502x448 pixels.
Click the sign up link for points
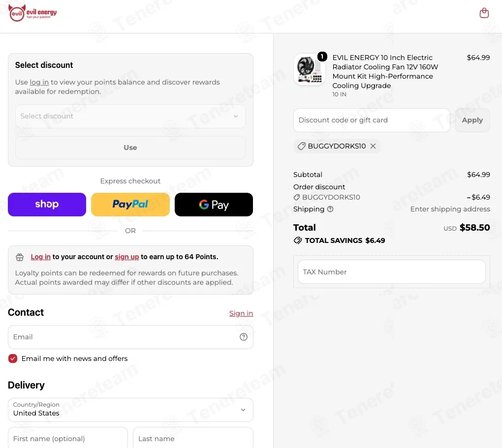tap(127, 257)
